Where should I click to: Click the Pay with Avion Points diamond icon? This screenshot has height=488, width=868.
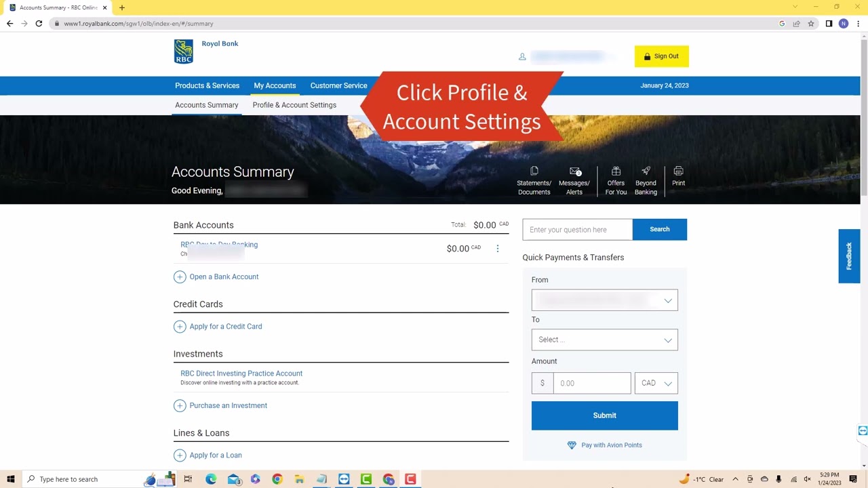[x=572, y=445]
